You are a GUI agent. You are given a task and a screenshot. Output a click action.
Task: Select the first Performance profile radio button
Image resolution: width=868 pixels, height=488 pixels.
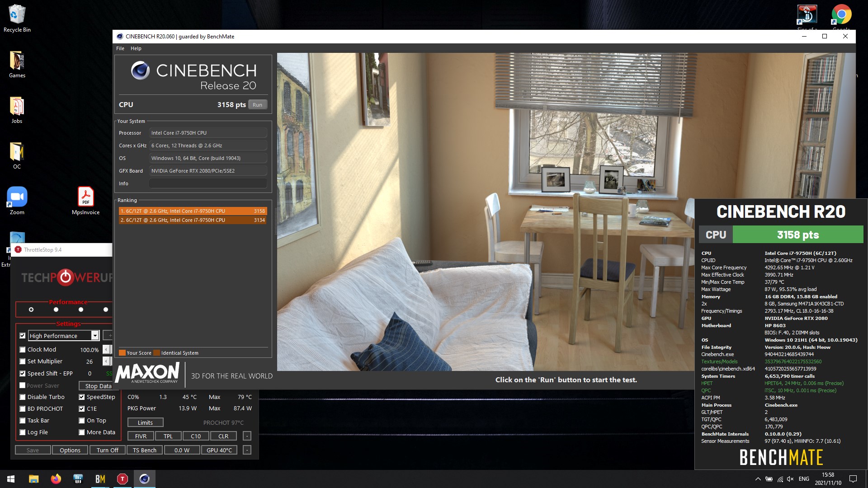pos(31,310)
